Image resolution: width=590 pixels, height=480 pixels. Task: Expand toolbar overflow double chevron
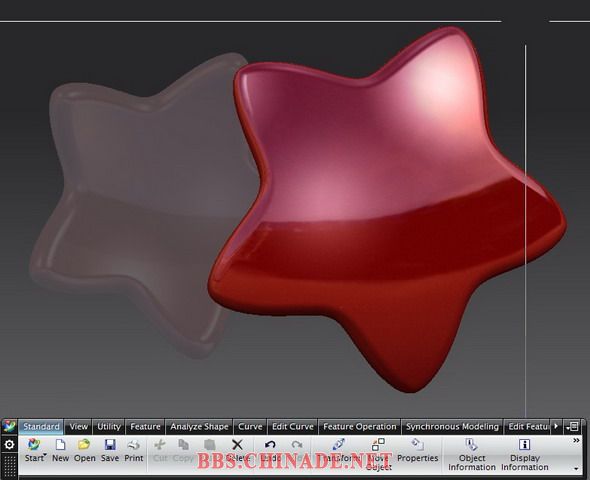(x=576, y=441)
